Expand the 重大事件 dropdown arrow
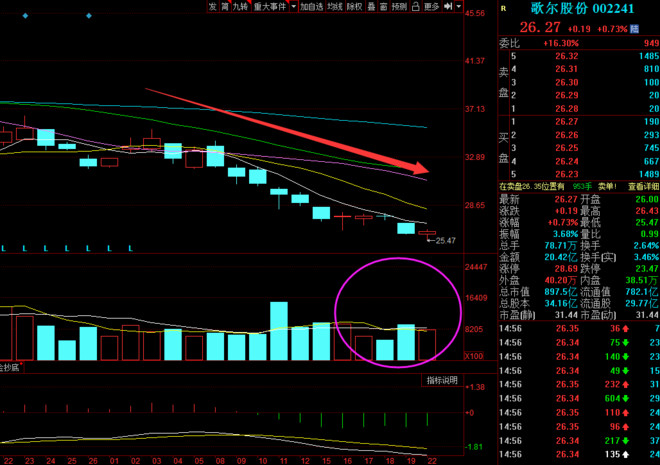The width and height of the screenshot is (660, 465). pos(292,6)
